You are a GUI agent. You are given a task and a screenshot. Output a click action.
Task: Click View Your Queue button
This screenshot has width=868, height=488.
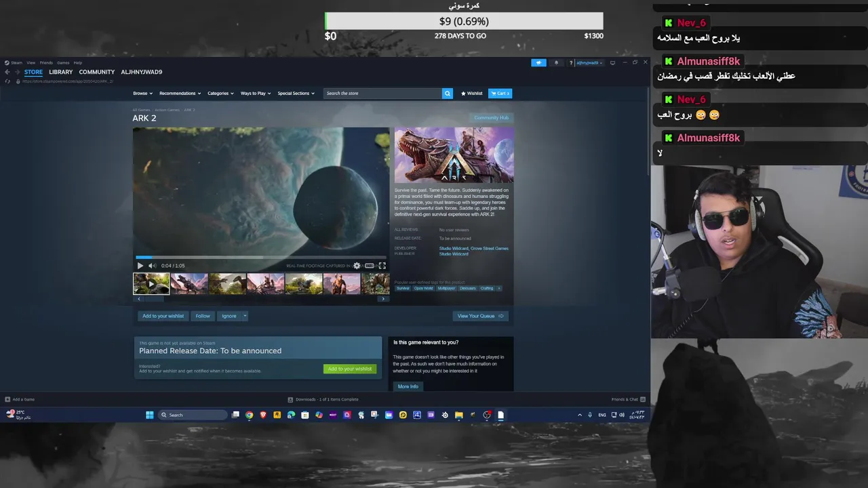(x=480, y=316)
